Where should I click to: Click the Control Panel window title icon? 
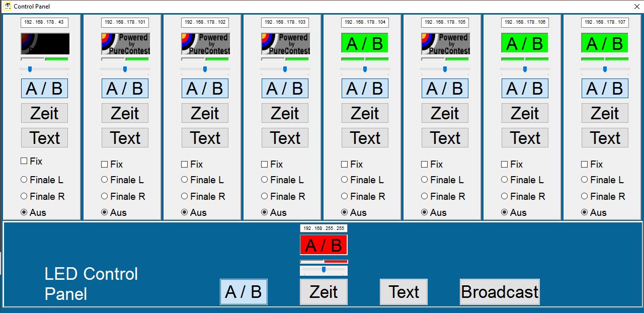[x=8, y=7]
